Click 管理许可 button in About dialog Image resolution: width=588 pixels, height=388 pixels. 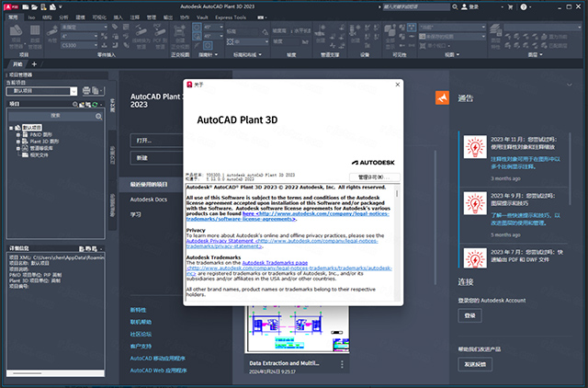[374, 177]
